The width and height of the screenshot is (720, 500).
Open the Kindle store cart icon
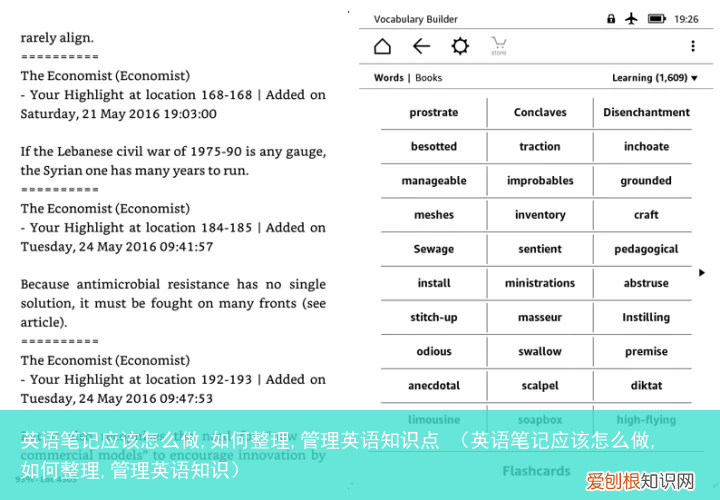[499, 46]
